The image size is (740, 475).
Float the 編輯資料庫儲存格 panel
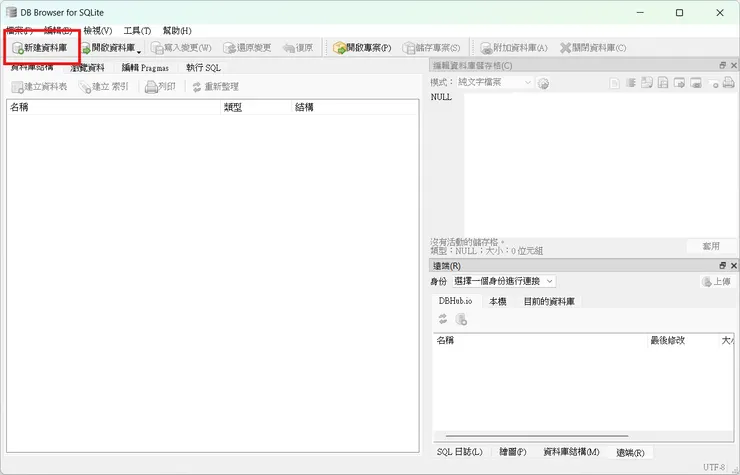pyautogui.click(x=723, y=65)
